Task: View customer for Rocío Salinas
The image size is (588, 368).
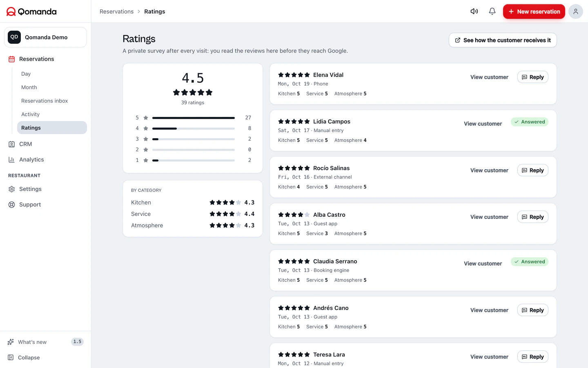Action: click(489, 170)
